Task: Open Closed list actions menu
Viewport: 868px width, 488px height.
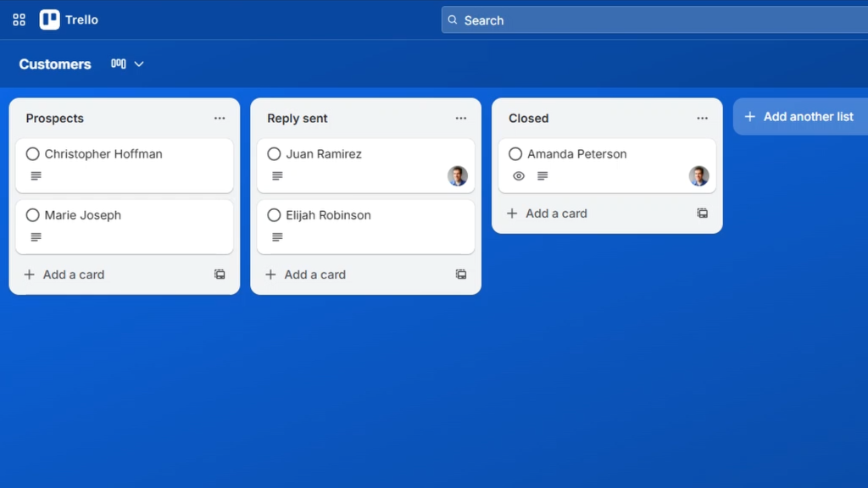Action: (702, 119)
